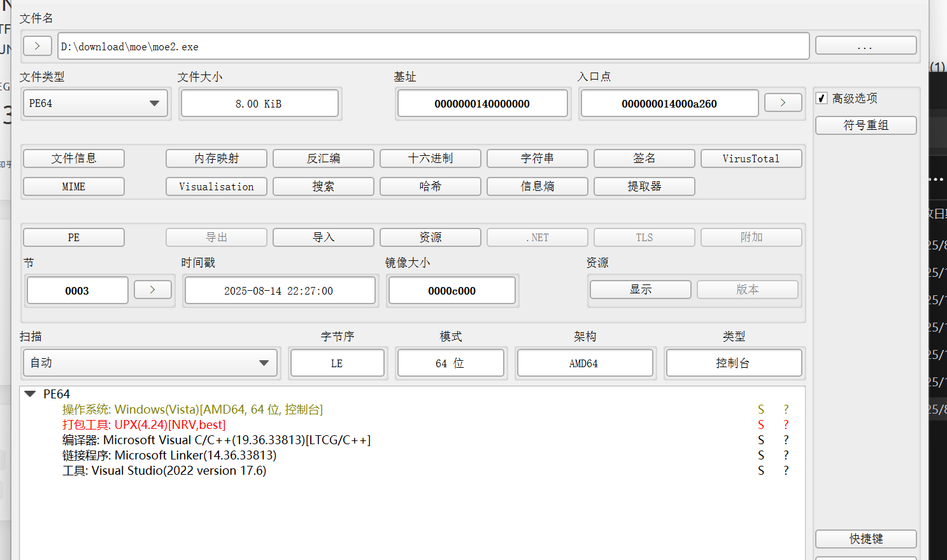
Task: Click the file name path input field
Action: coord(433,46)
